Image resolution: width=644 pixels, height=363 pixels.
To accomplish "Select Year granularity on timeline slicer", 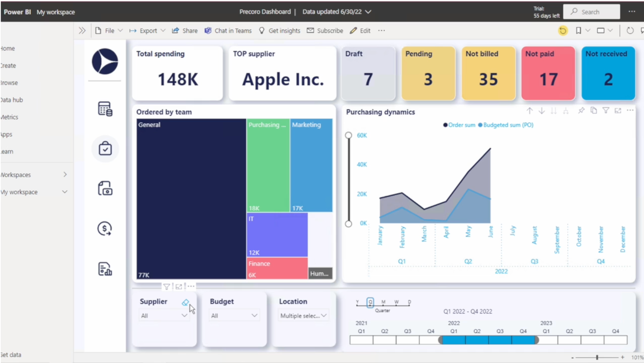I will [x=357, y=302].
